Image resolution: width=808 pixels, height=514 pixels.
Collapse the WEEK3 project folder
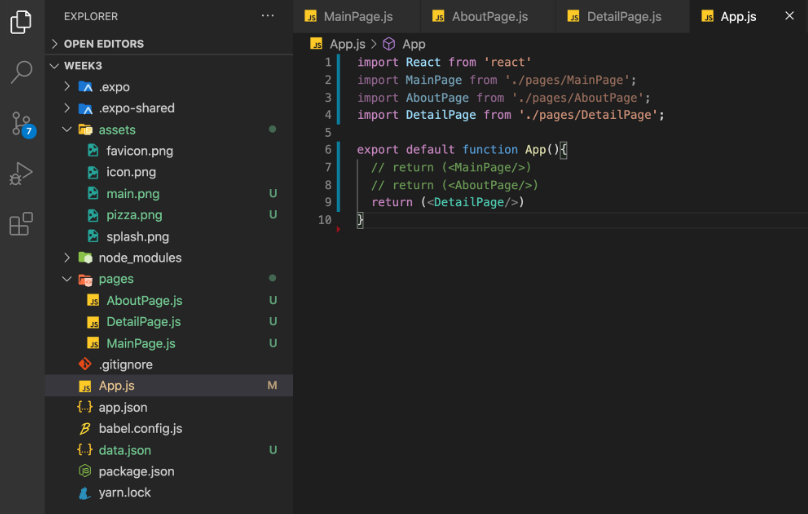(54, 65)
